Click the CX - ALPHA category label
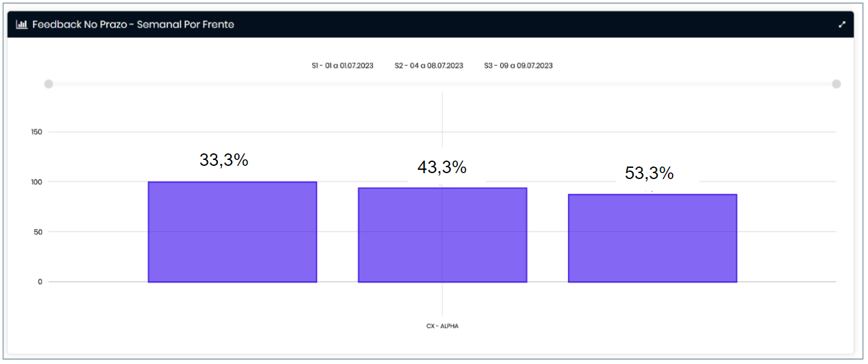This screenshot has width=868, height=364. click(x=442, y=326)
